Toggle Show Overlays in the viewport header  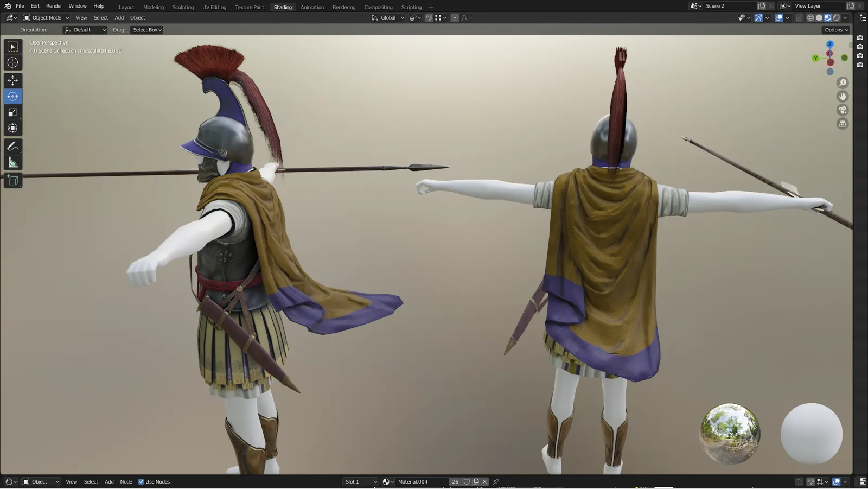click(779, 18)
